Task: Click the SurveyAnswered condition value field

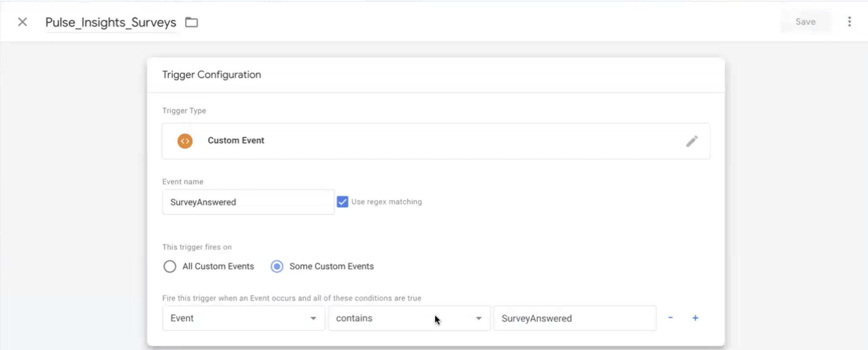Action: [575, 318]
